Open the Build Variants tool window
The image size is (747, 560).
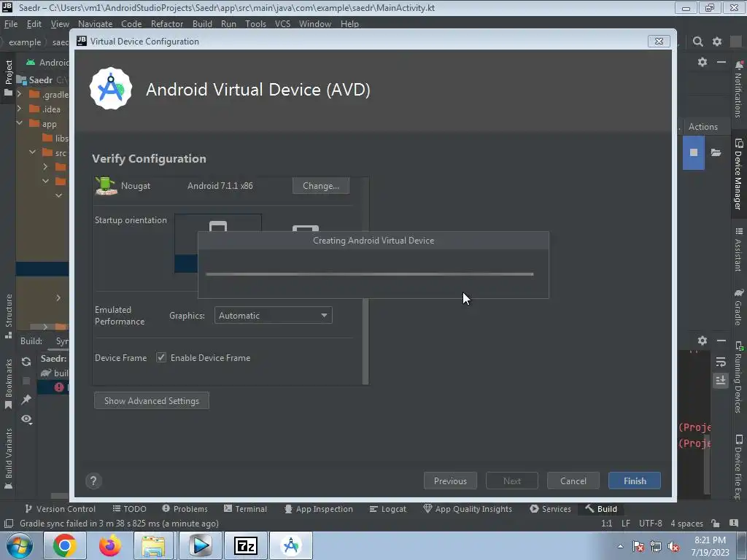pyautogui.click(x=8, y=459)
